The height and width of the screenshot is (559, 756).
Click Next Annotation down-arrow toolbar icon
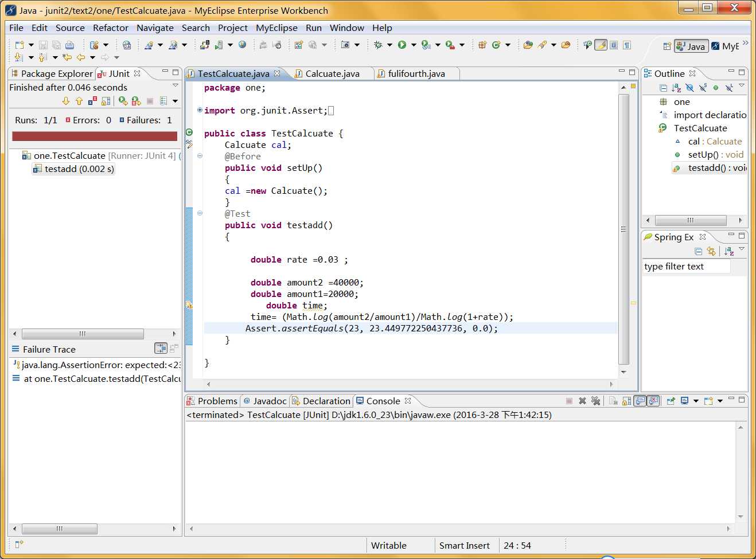(x=18, y=57)
